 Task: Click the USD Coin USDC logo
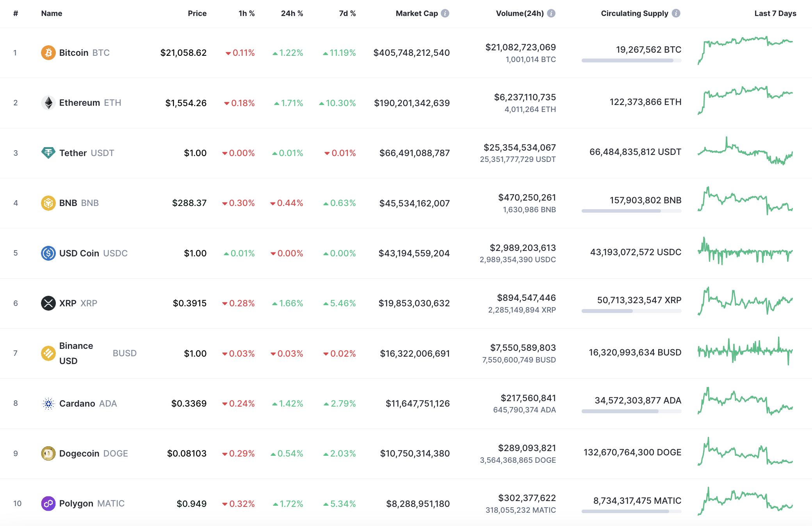pos(48,253)
